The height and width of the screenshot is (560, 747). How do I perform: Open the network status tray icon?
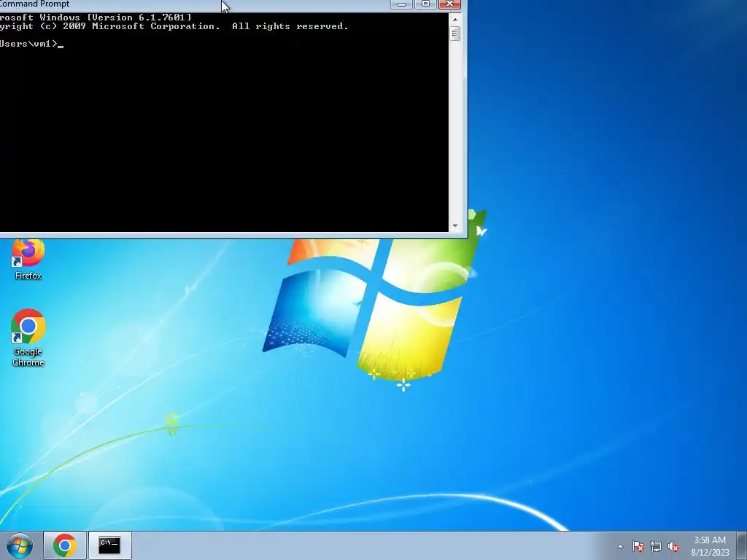(x=656, y=547)
